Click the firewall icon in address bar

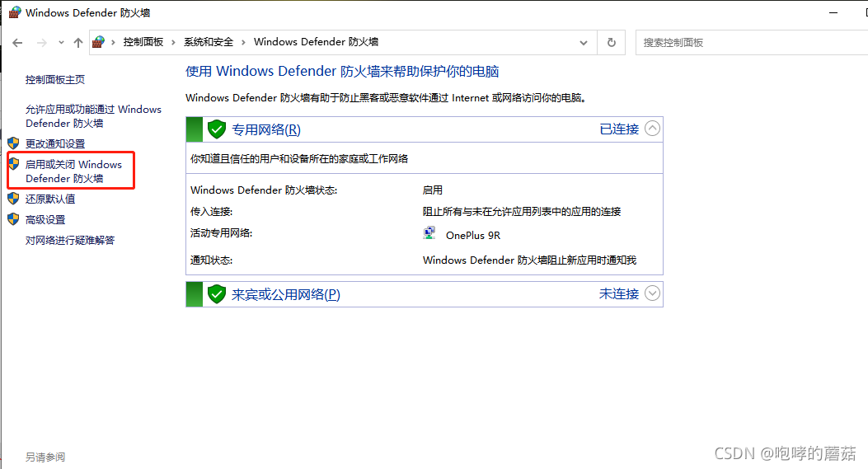[99, 42]
